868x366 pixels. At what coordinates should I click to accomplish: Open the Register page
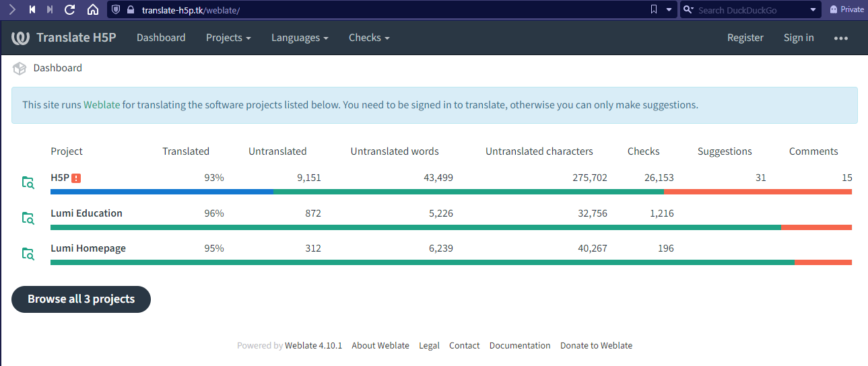745,38
